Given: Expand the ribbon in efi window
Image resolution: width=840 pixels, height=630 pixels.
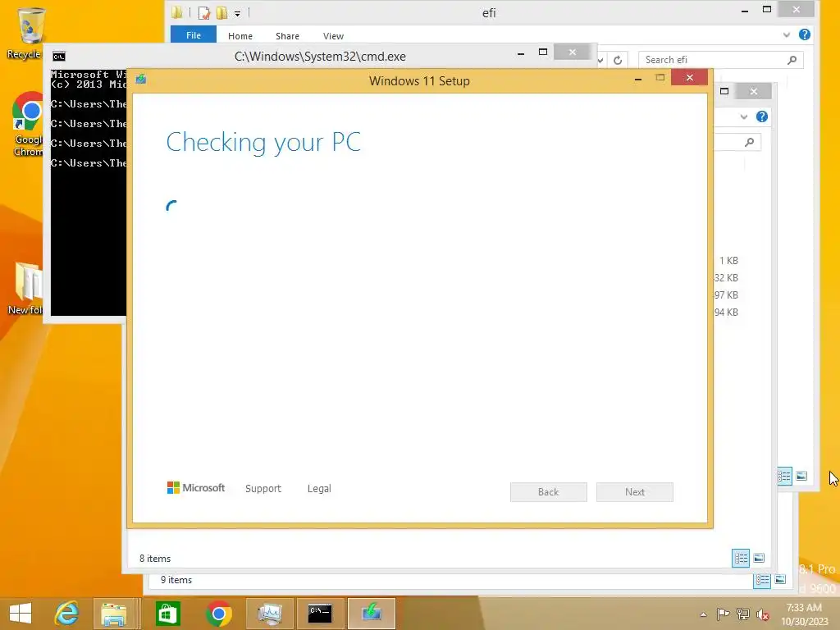Looking at the screenshot, I should pos(787,34).
